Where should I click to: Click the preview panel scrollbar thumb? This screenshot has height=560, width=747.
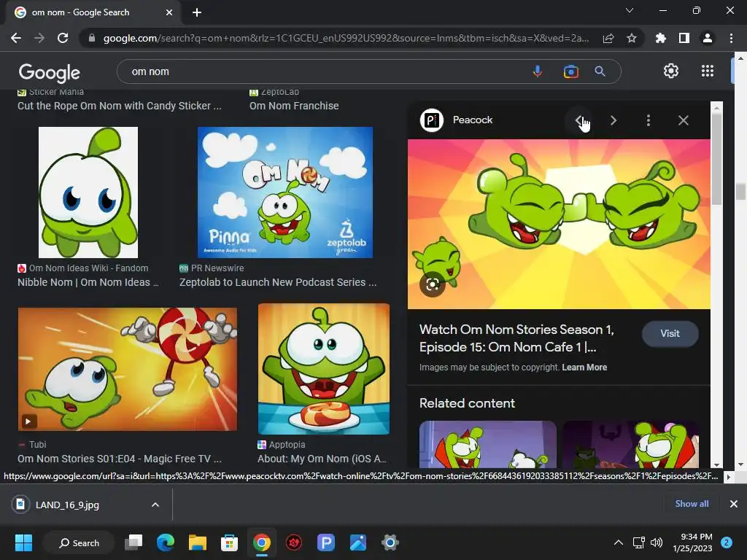pos(716,159)
